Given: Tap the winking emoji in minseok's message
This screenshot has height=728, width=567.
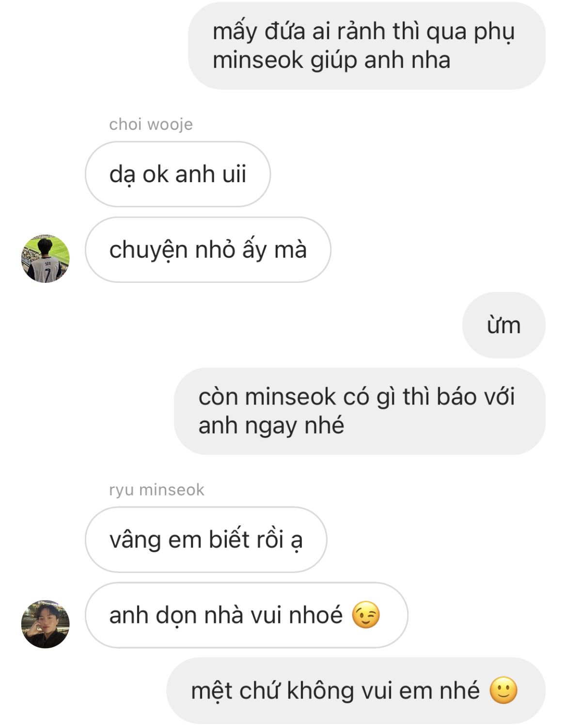Looking at the screenshot, I should 366,615.
